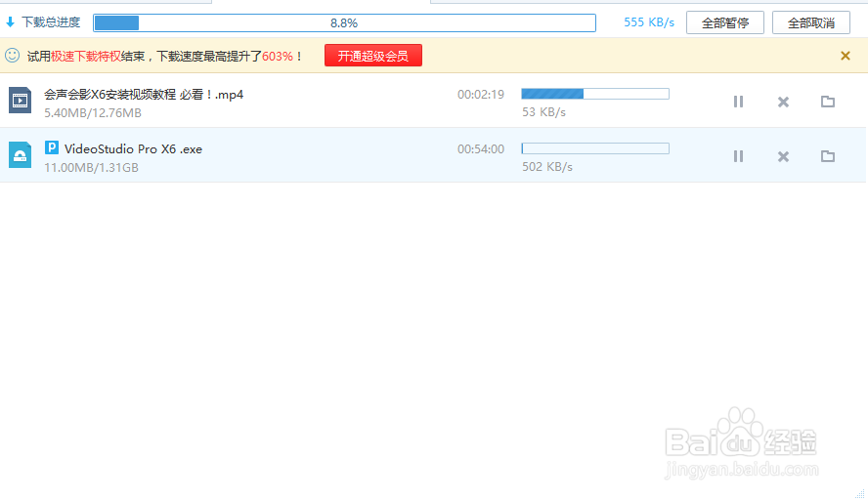This screenshot has height=500, width=868.
Task: Click the smiley face icon in banner
Action: pyautogui.click(x=12, y=56)
